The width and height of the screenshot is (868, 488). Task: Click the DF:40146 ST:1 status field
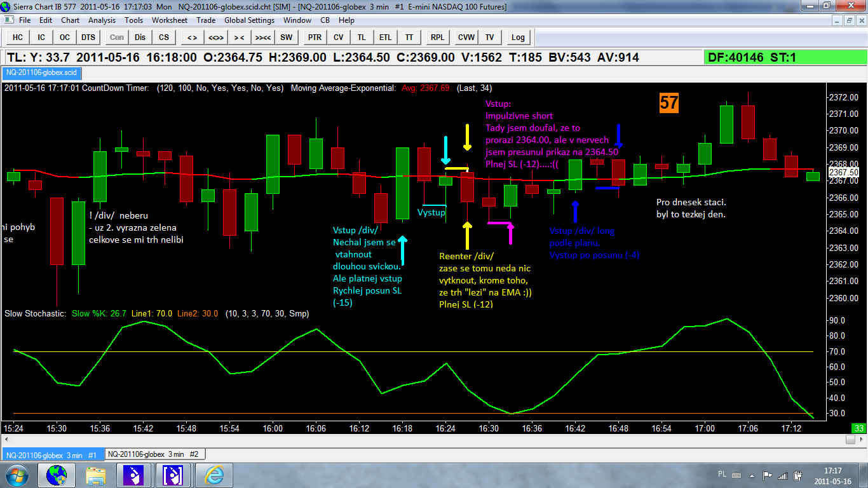(784, 58)
